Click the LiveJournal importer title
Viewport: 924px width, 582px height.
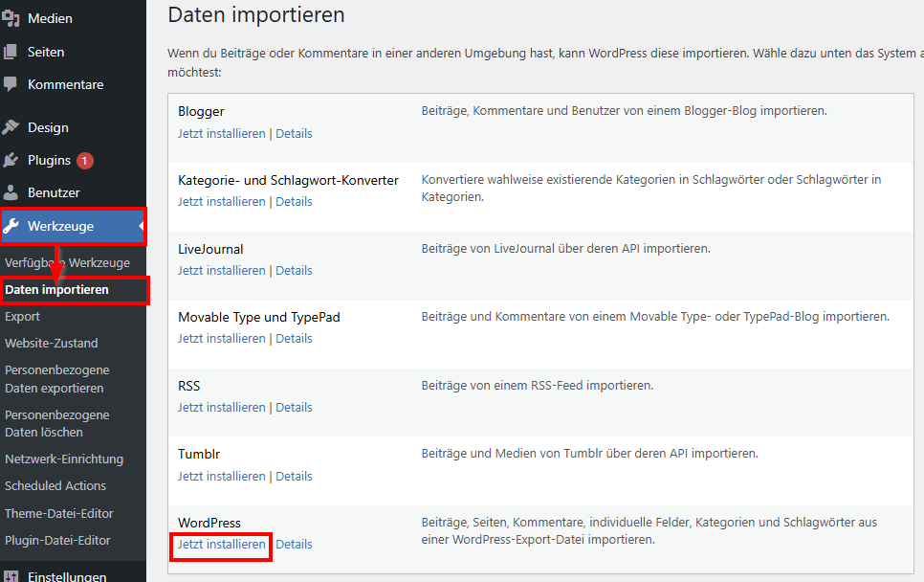(210, 250)
